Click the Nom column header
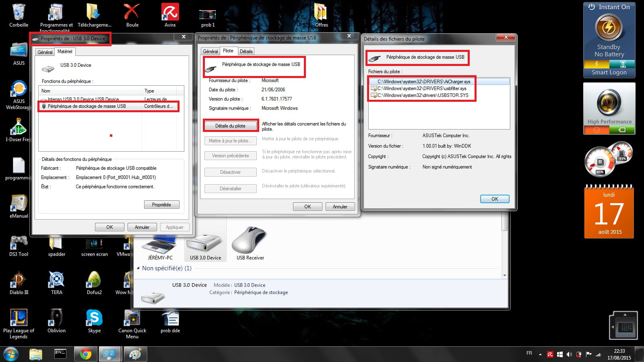This screenshot has height=362, width=644. coord(91,91)
